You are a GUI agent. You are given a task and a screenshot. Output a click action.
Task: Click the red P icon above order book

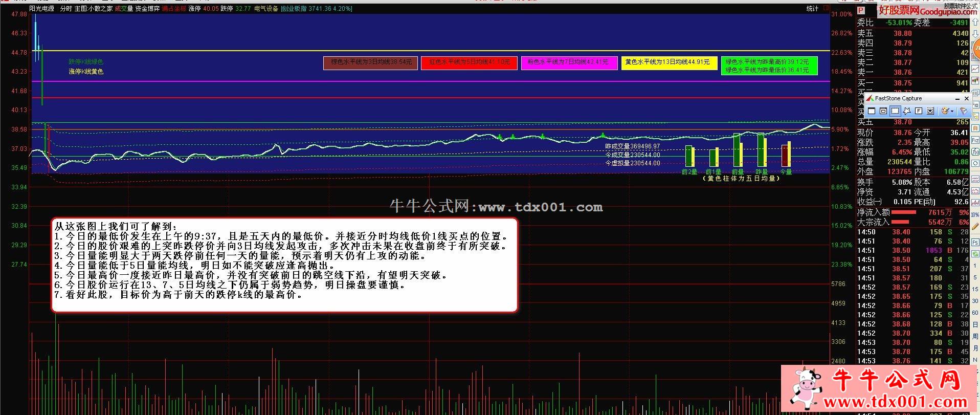click(x=861, y=10)
